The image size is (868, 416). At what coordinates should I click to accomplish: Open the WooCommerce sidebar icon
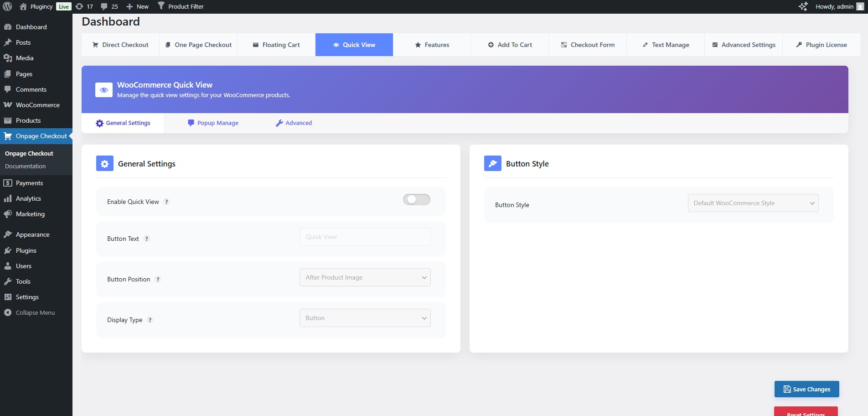8,105
